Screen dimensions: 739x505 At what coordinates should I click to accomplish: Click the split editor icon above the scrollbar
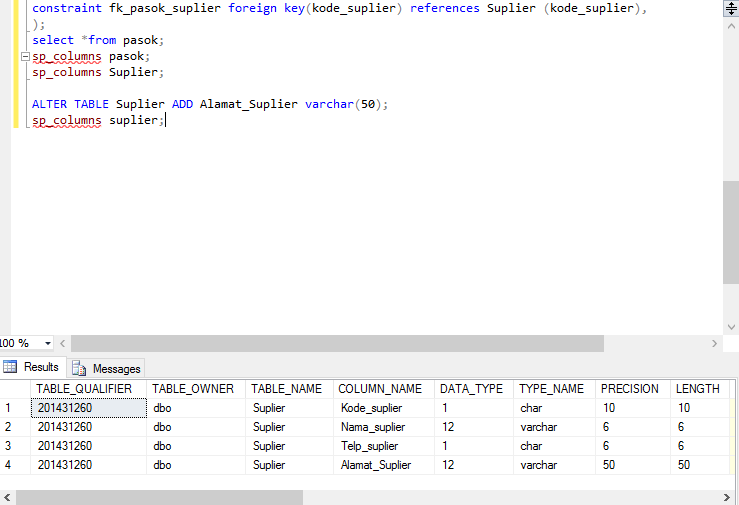(731, 8)
